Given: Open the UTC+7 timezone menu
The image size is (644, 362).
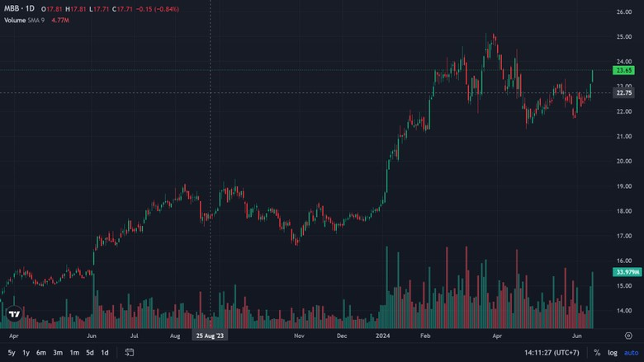Looking at the screenshot, I should 552,353.
